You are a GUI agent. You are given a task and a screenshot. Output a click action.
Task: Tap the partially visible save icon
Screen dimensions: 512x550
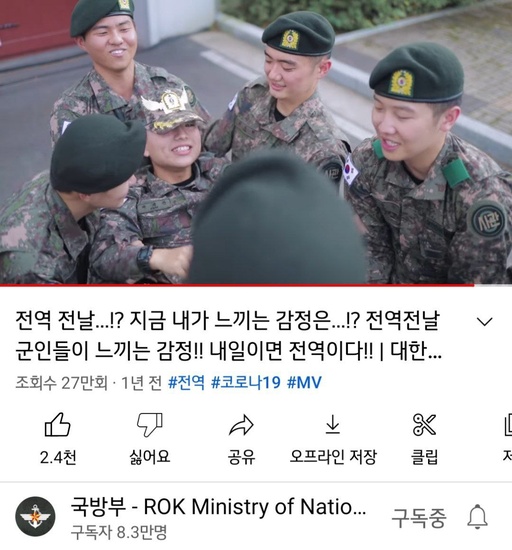[x=508, y=424]
